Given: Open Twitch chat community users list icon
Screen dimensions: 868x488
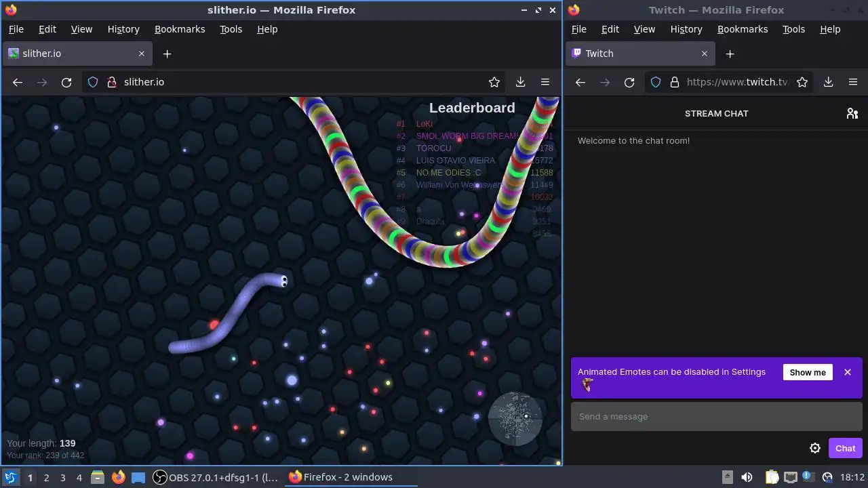Looking at the screenshot, I should (852, 114).
